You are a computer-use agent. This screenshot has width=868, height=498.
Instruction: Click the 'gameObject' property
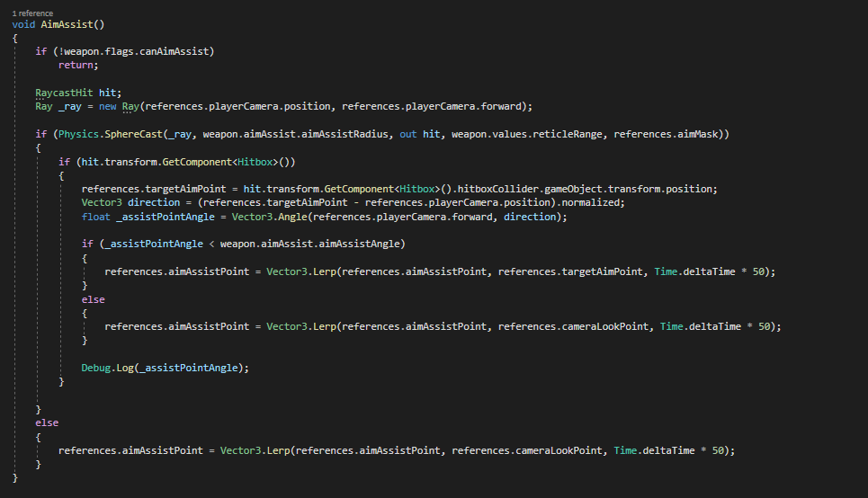(x=574, y=190)
